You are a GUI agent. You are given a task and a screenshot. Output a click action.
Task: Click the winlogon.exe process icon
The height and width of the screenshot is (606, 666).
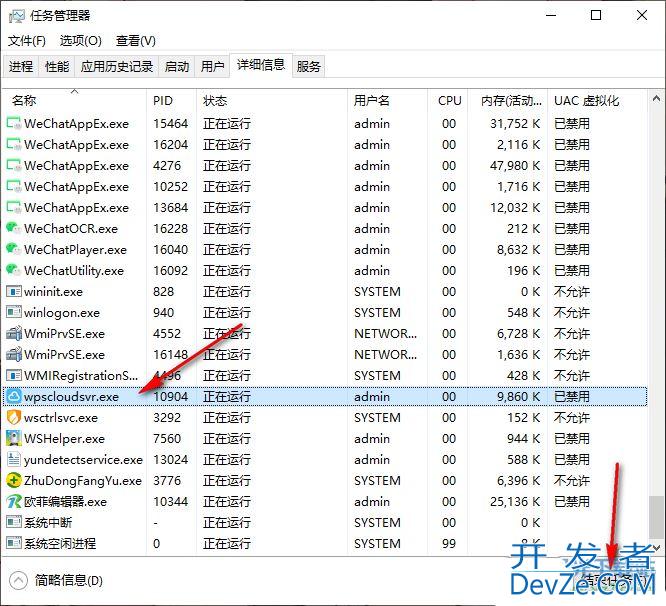tap(14, 312)
